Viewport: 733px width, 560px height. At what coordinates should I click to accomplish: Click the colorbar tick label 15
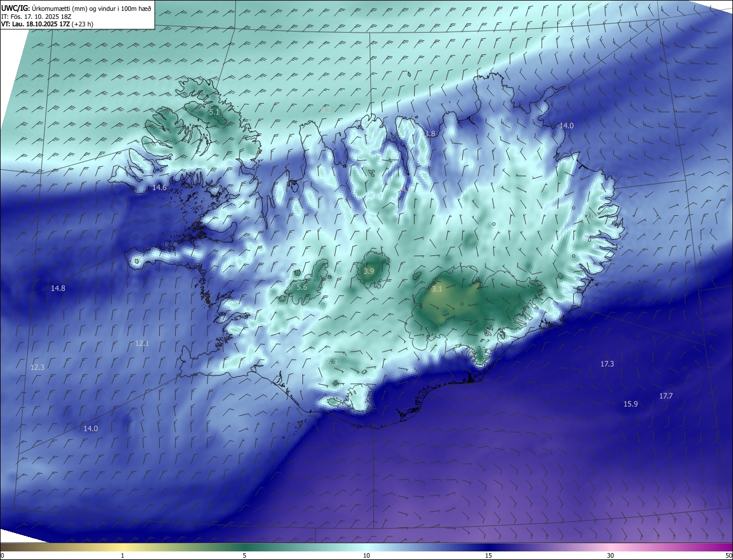[488, 555]
